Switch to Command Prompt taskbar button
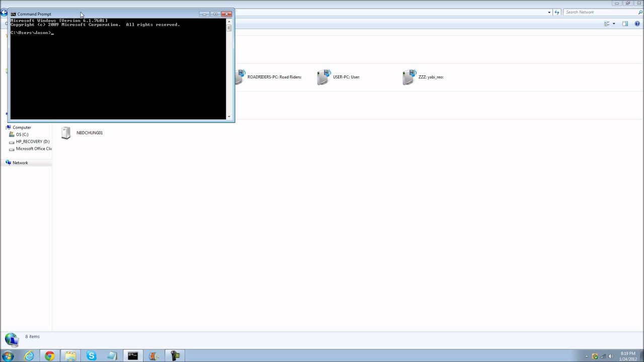Viewport: 644px width, 362px height. pyautogui.click(x=133, y=355)
